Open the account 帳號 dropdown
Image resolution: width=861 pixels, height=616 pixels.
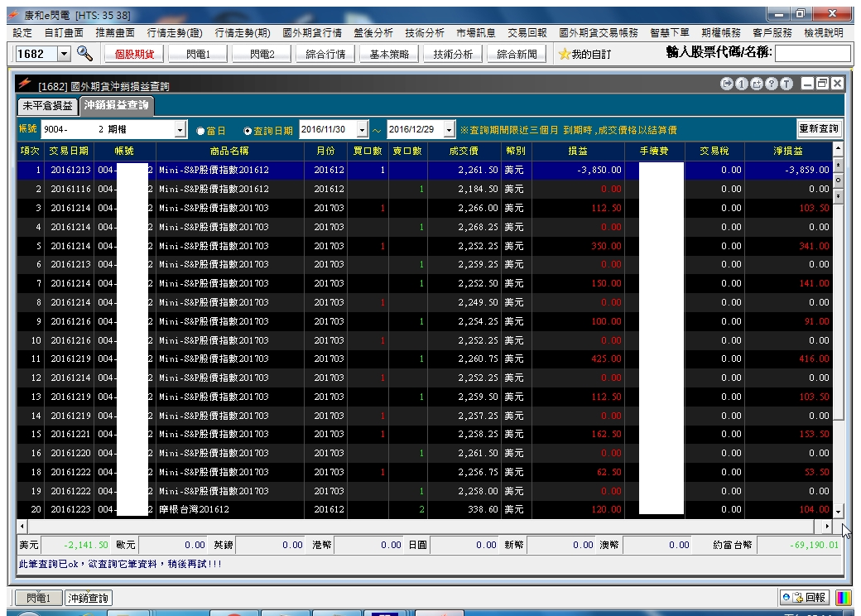coord(180,129)
